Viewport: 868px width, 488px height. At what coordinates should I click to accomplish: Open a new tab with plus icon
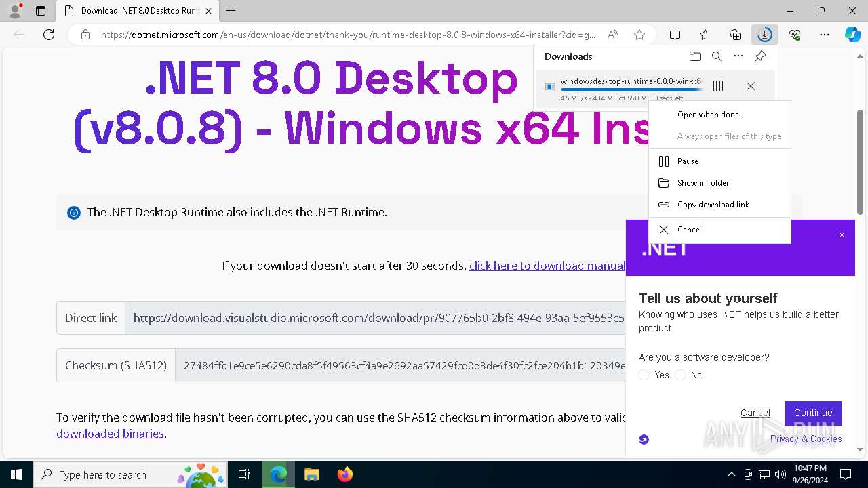pos(231,11)
